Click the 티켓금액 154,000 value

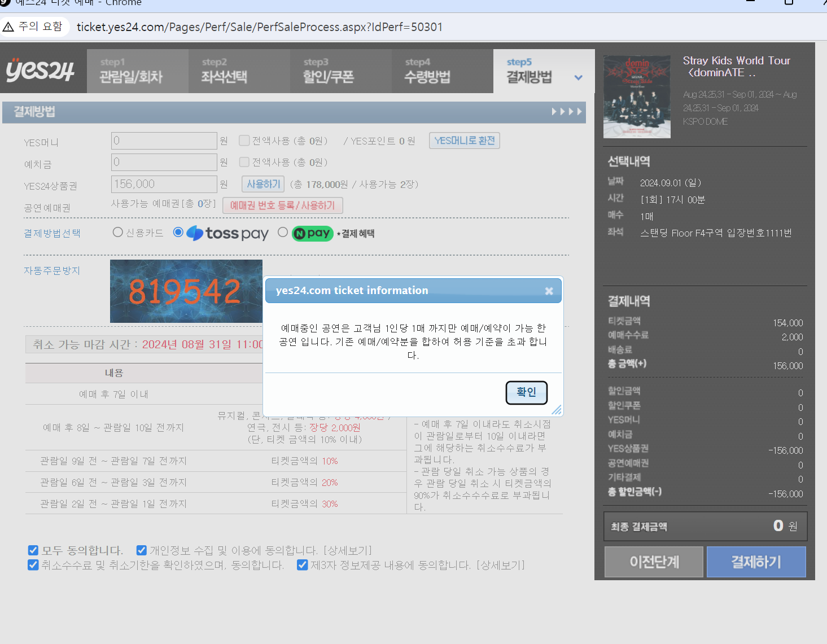[x=788, y=323]
